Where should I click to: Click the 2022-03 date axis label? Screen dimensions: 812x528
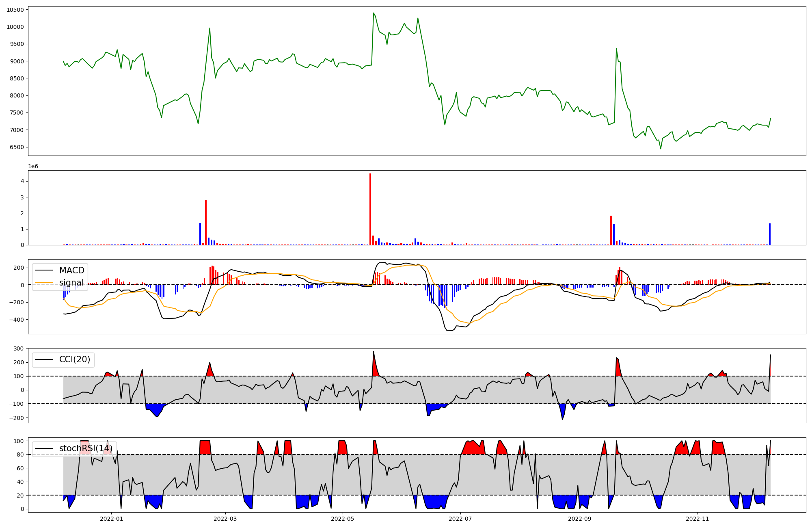225,519
